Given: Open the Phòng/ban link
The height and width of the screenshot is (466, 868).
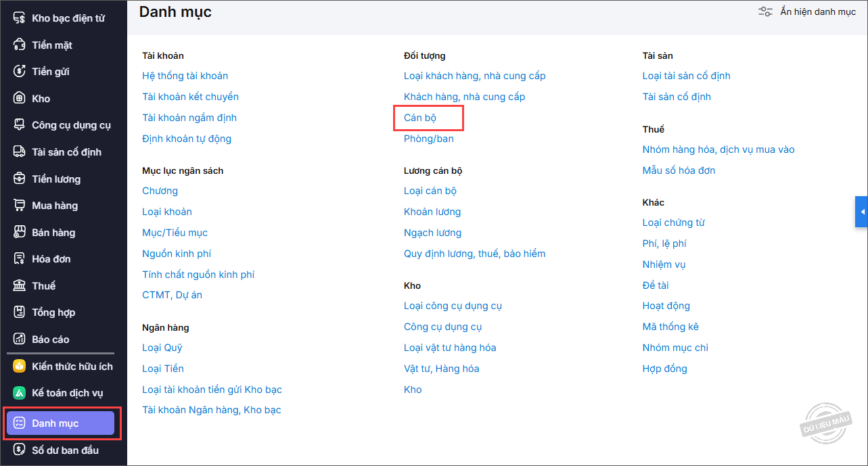Looking at the screenshot, I should (x=429, y=139).
